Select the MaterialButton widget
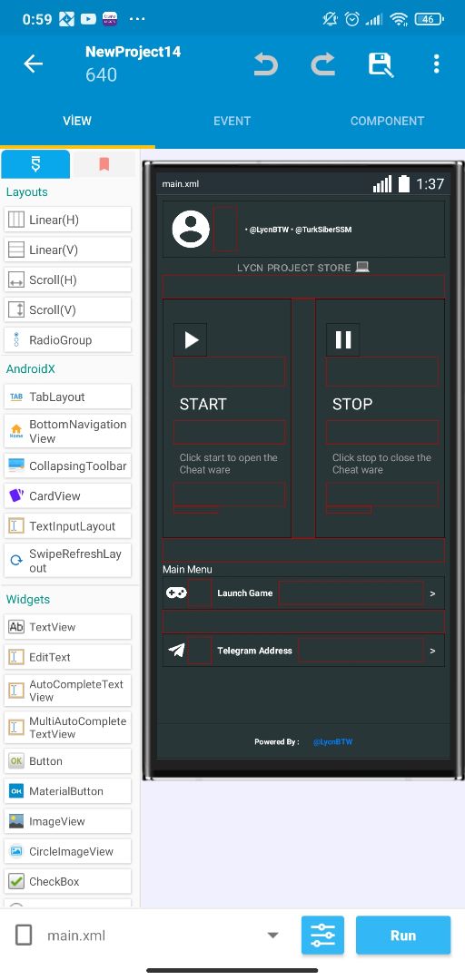 click(67, 791)
